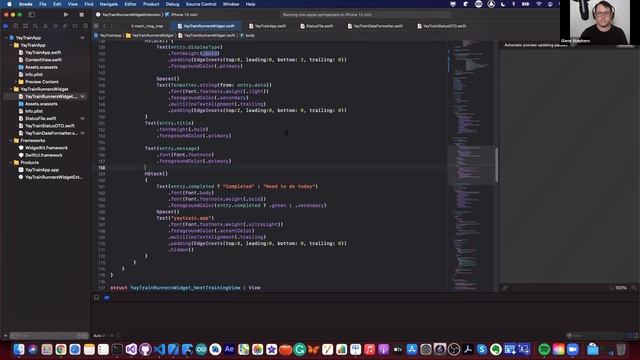Toggle the navigator sidebar button in toolbar

31,14
